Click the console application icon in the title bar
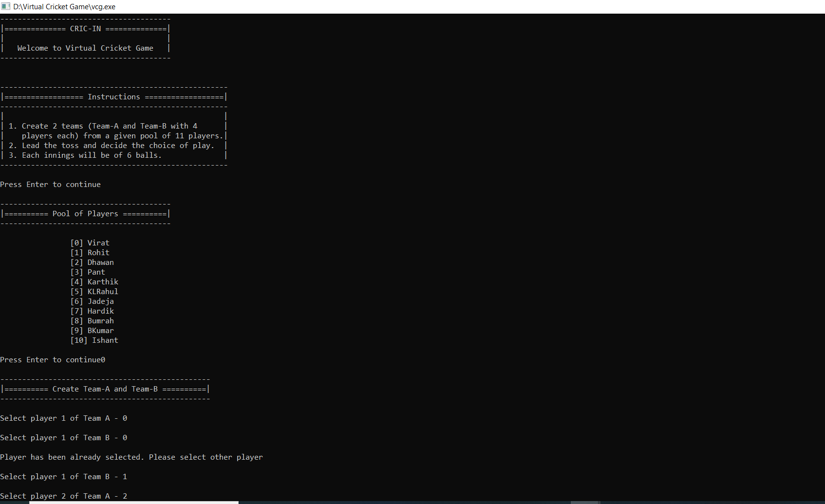The image size is (825, 504). point(6,6)
